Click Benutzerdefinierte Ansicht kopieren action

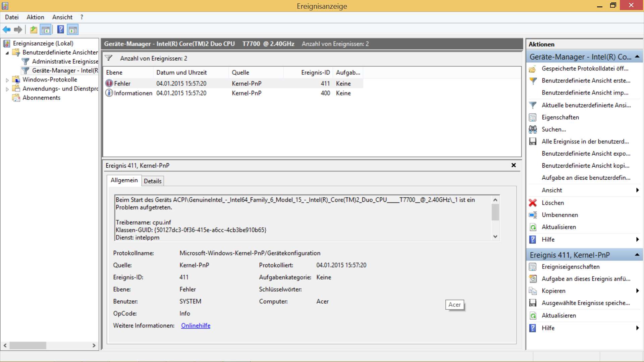[x=585, y=166]
